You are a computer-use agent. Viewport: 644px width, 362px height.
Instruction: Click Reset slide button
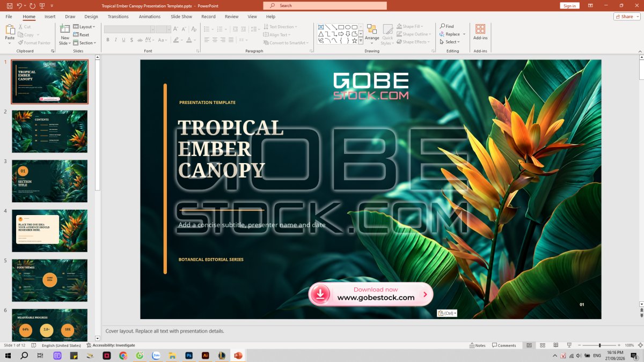pos(82,35)
